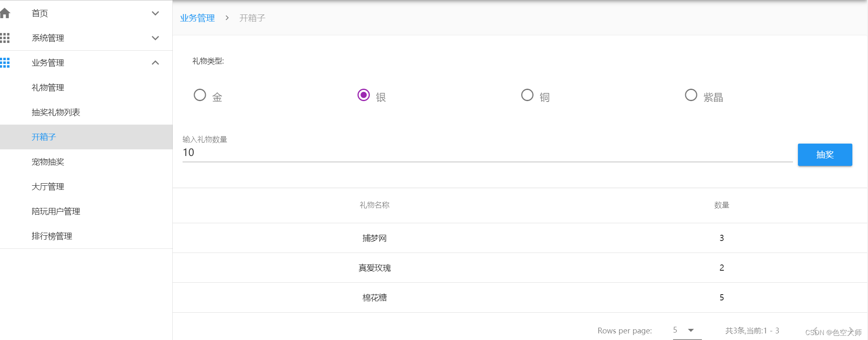Screen dimensions: 868x340
Task: Focus the 输入礼物数量 input field
Action: tap(488, 153)
